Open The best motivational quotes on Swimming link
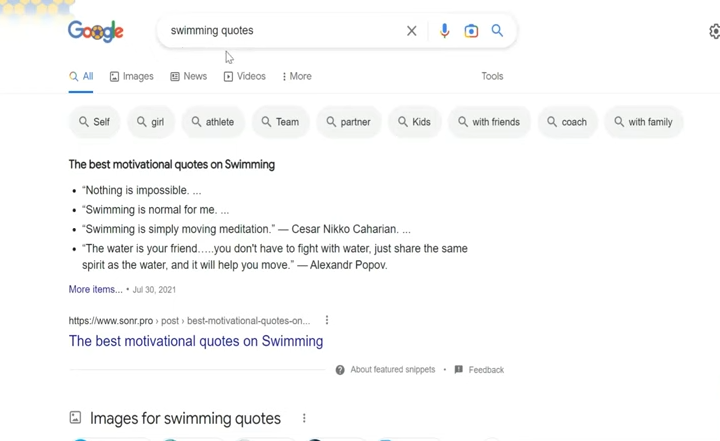The image size is (720, 441). 196,341
